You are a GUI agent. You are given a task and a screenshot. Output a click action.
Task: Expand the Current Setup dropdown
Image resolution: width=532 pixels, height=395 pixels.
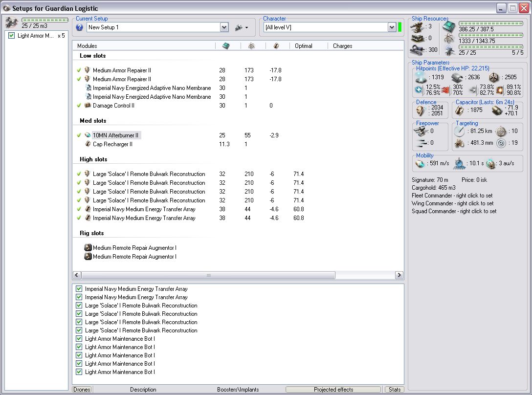click(x=224, y=27)
